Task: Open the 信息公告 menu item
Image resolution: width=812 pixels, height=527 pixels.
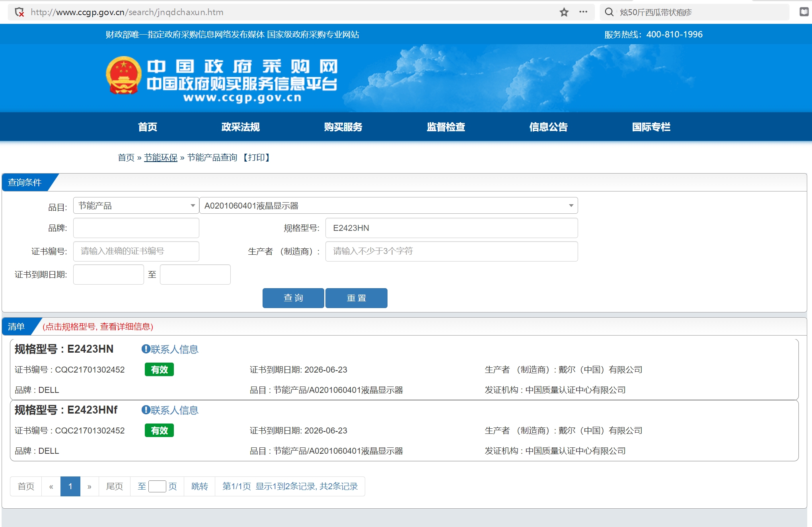Action: 548,127
